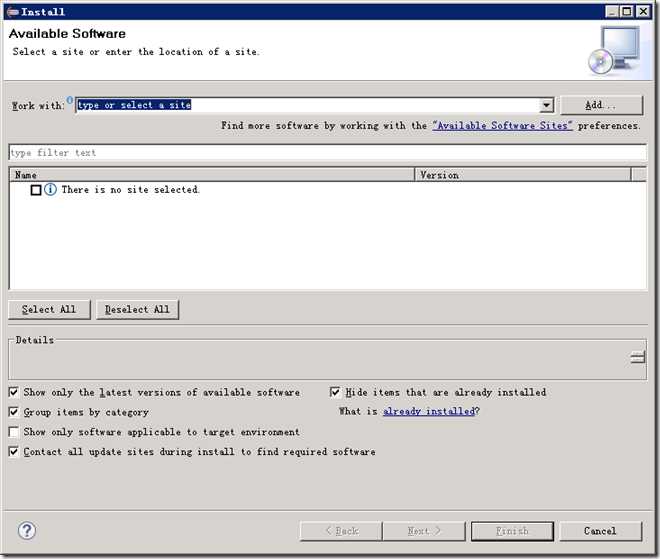Click the Select All button
Viewport: 660px width, 559px height.
(49, 309)
